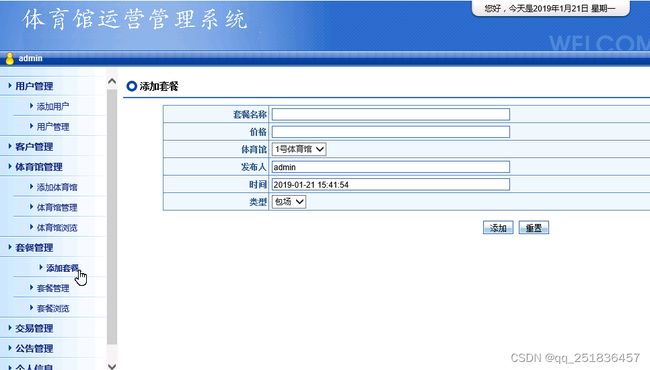The height and width of the screenshot is (370, 650).
Task: Click the admin username text
Action: [30, 58]
